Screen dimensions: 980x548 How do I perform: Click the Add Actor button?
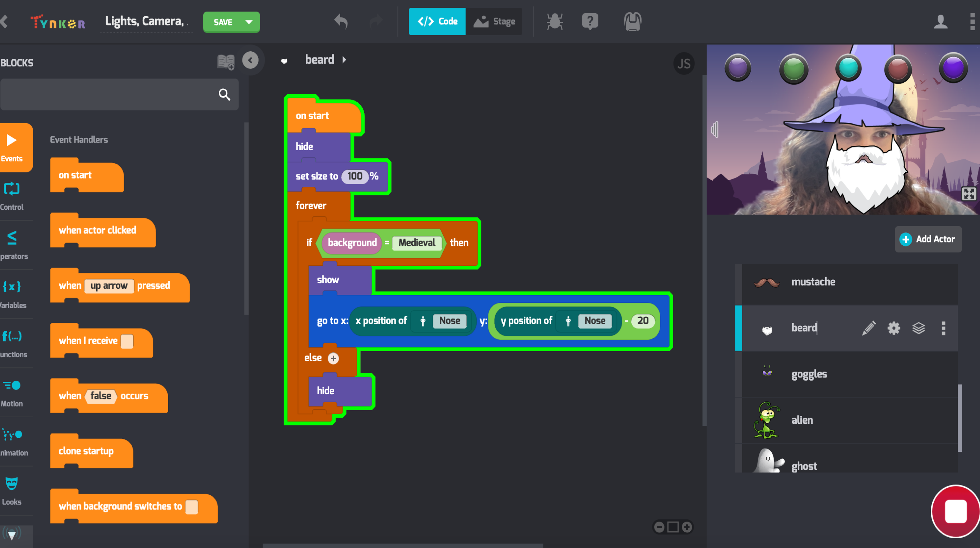(x=928, y=239)
